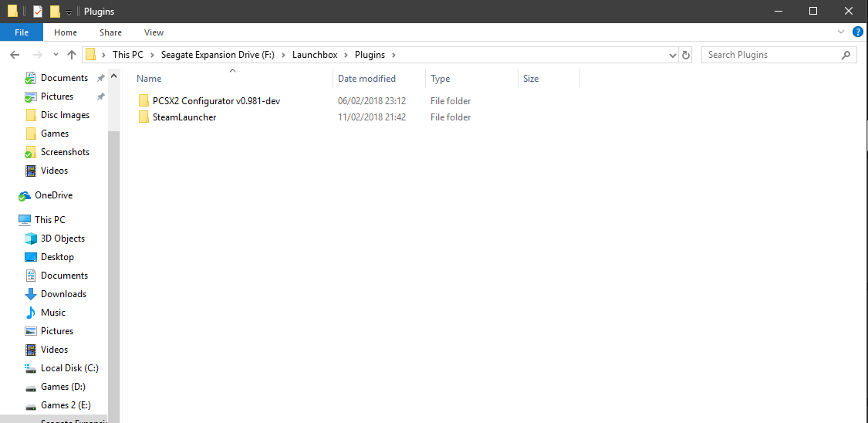This screenshot has width=868, height=423.
Task: Click the Local Disk (C:) drive icon
Action: tap(31, 368)
